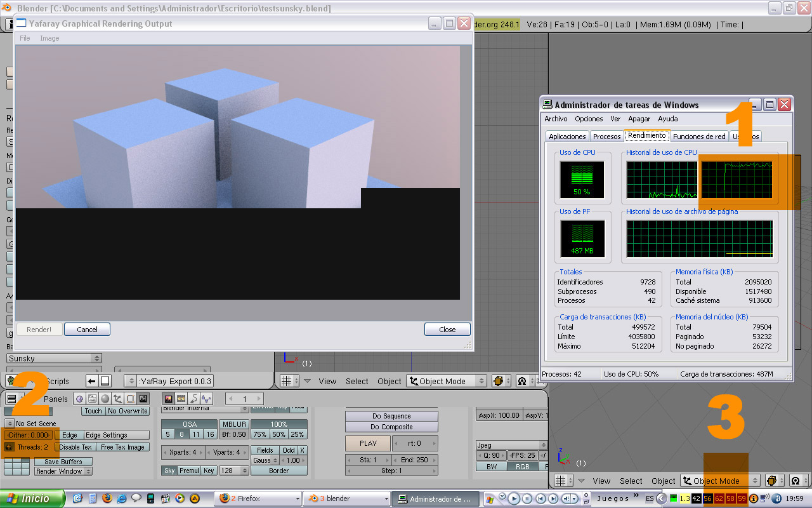Switch to the Funciones de red tab

click(x=699, y=137)
